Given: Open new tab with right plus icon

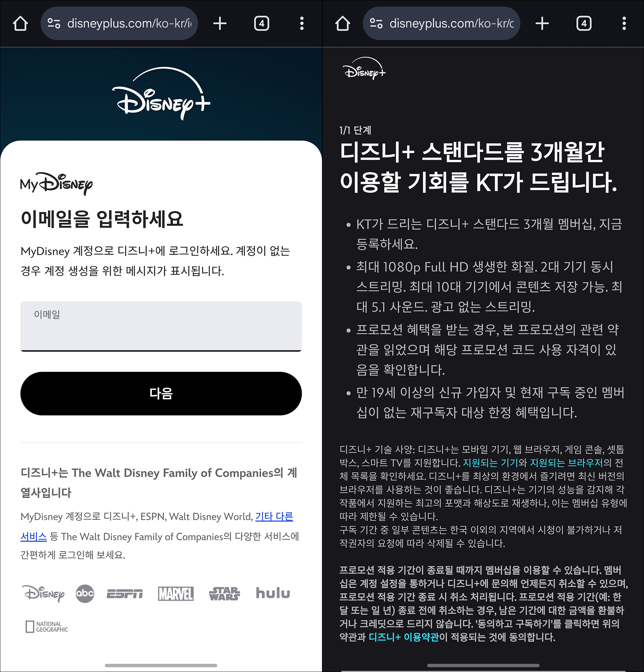Looking at the screenshot, I should 542,24.
